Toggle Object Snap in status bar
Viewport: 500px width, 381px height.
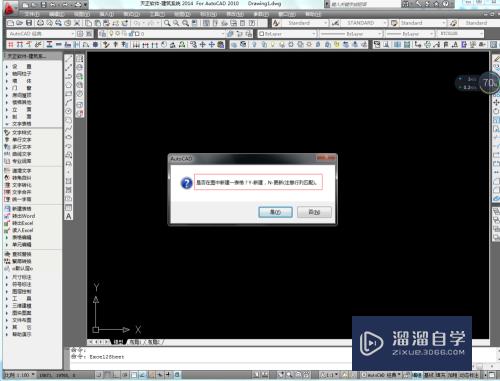click(x=134, y=375)
